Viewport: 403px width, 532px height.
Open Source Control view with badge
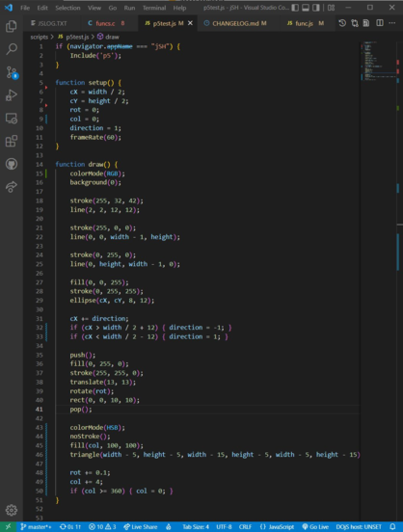coord(12,72)
